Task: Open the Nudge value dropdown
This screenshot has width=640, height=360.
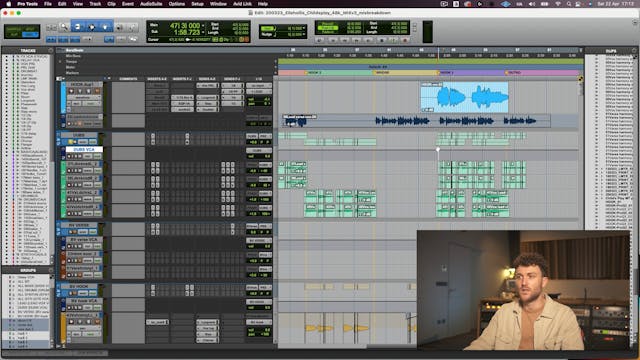Action: coord(304,35)
